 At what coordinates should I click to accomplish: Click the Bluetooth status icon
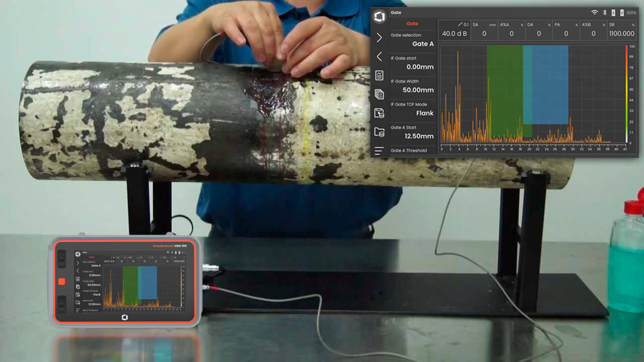(605, 12)
